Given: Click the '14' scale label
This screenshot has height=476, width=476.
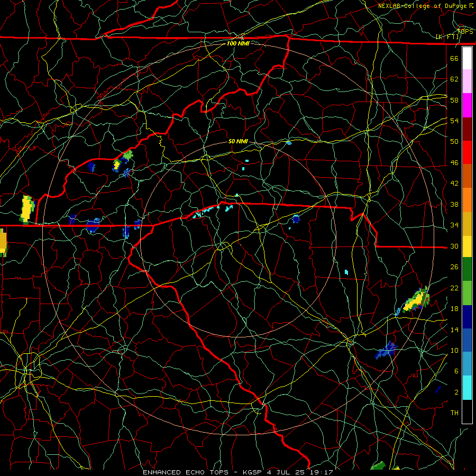Looking at the screenshot, I should [x=454, y=329].
